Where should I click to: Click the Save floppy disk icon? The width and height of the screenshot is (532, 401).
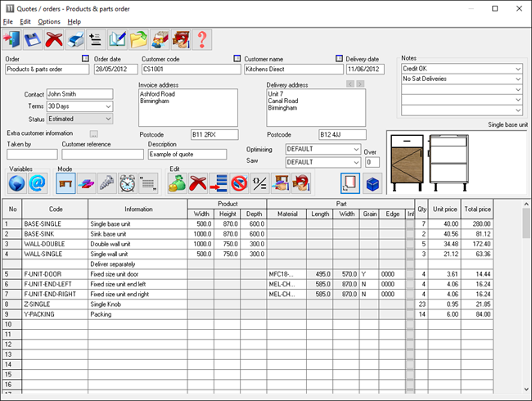click(34, 39)
